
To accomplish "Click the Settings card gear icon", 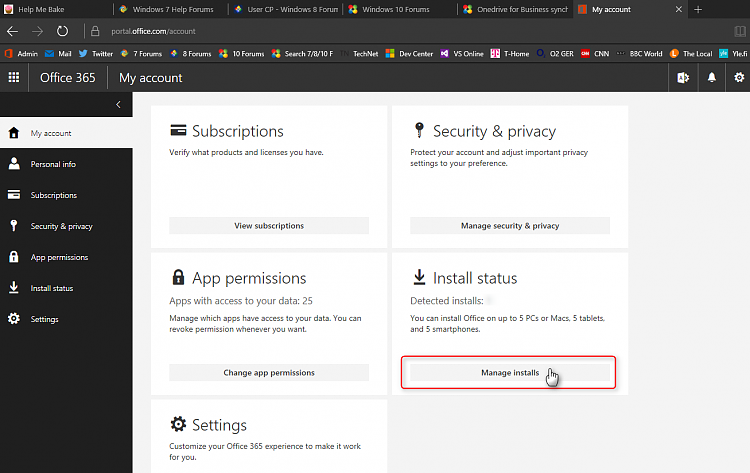I will tap(178, 424).
